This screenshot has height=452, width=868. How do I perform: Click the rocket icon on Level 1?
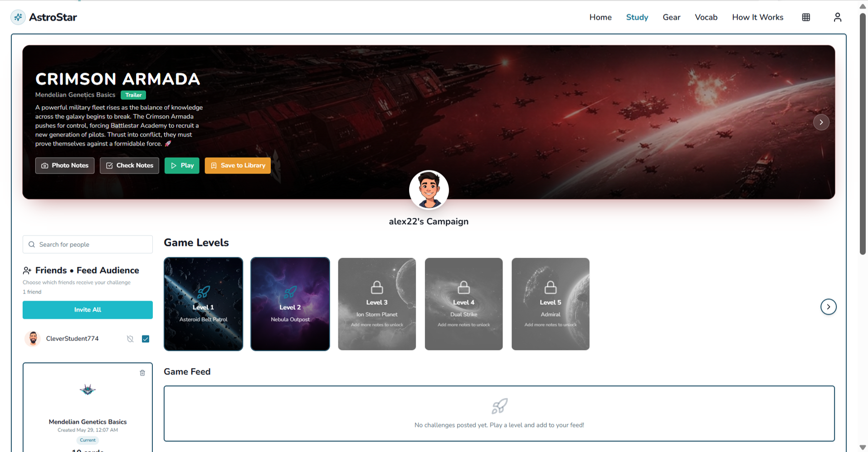[x=203, y=293]
